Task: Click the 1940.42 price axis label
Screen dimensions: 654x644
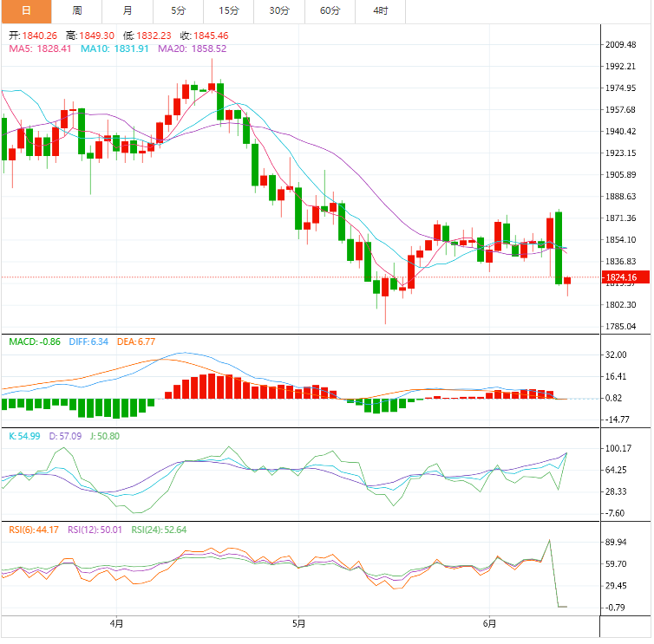Action: [x=621, y=132]
